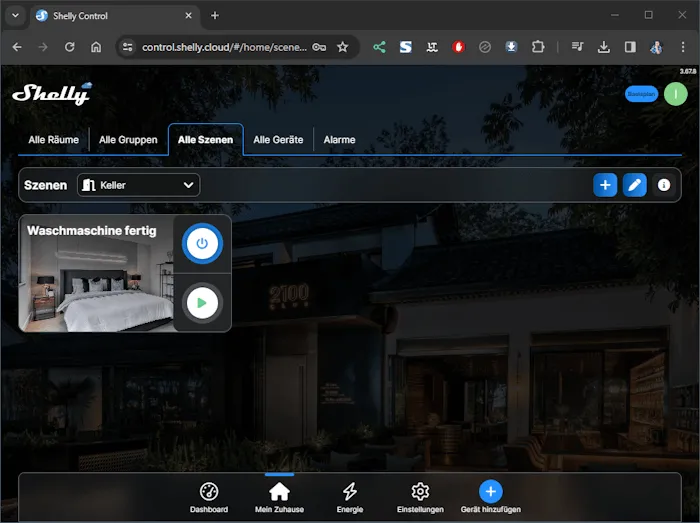Image resolution: width=700 pixels, height=523 pixels.
Task: Open the green user profile avatar
Action: click(676, 94)
